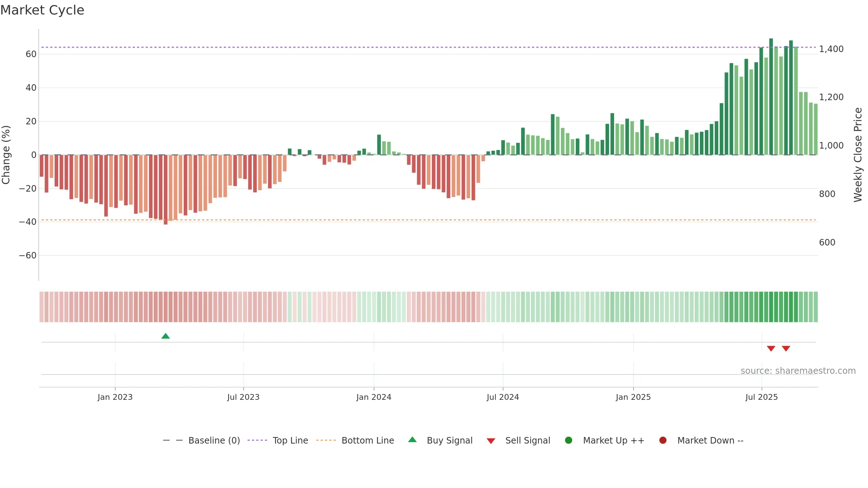
Task: Click the Jan 2024 axis label
Action: click(374, 397)
